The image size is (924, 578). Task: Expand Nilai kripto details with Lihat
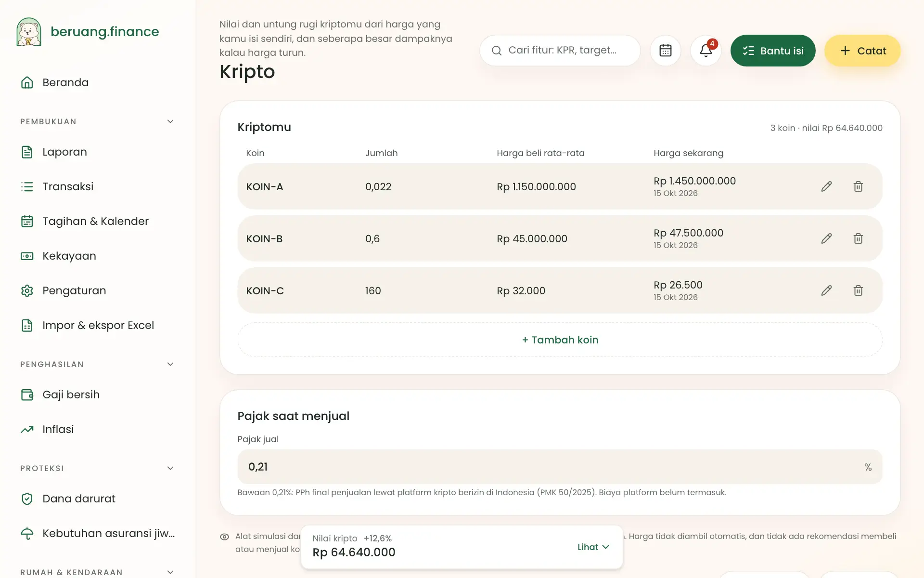click(x=593, y=547)
